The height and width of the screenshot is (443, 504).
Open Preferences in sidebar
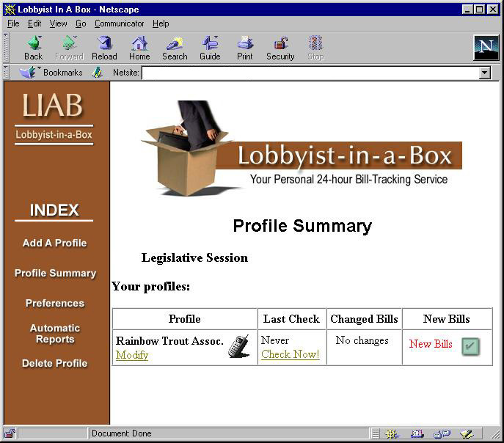(55, 303)
